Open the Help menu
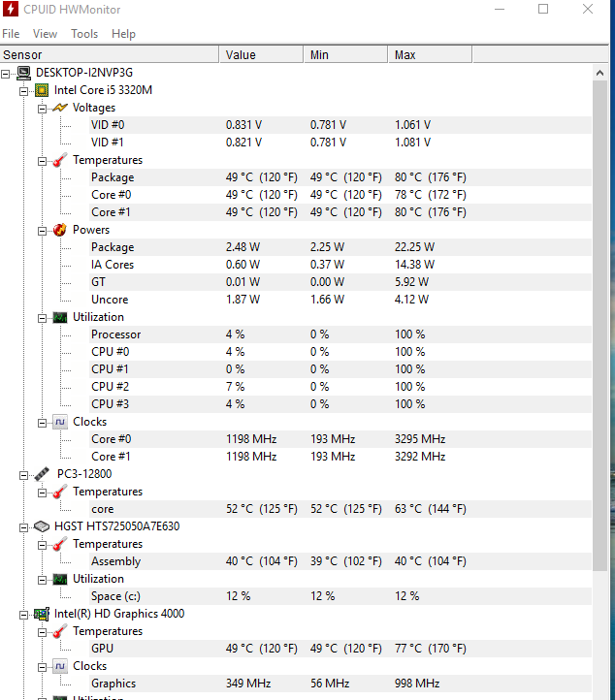Viewport: 615px width, 700px height. [x=123, y=34]
